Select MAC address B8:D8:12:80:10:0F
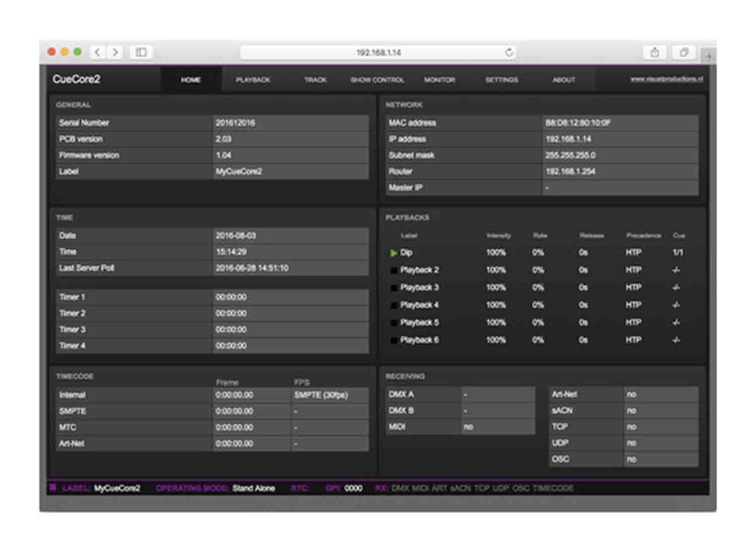Image resolution: width=756 pixels, height=553 pixels. click(578, 122)
